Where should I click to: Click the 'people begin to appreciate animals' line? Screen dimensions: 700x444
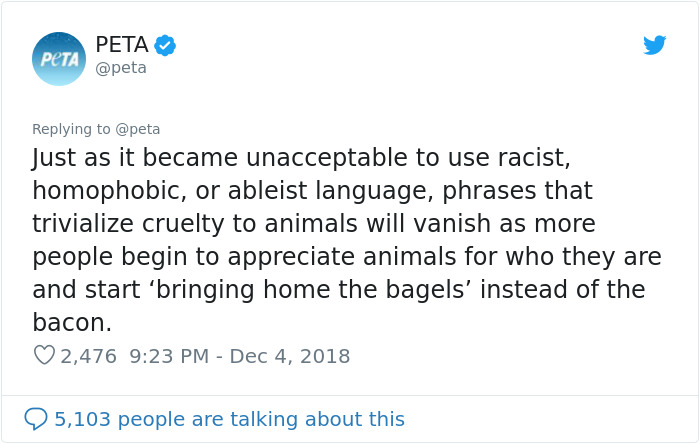point(245,257)
